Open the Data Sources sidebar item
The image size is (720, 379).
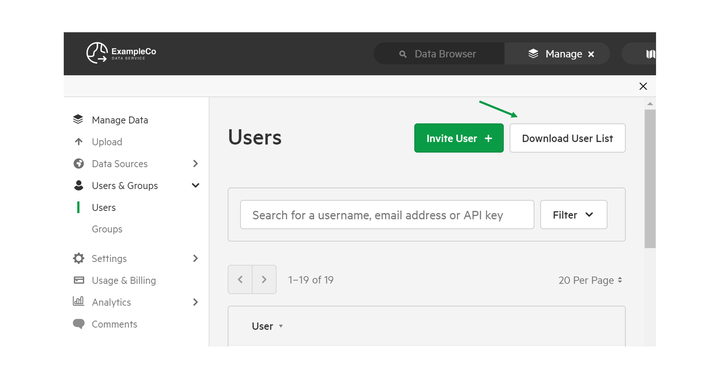pos(119,164)
